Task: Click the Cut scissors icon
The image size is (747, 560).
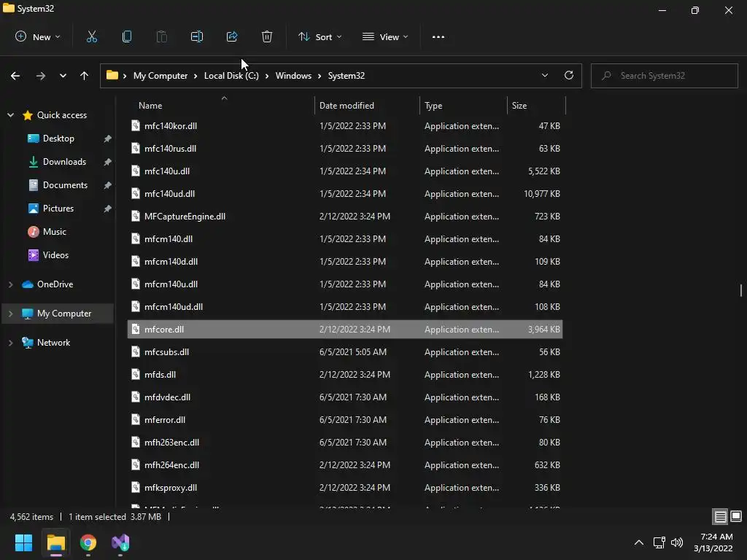Action: pos(91,36)
